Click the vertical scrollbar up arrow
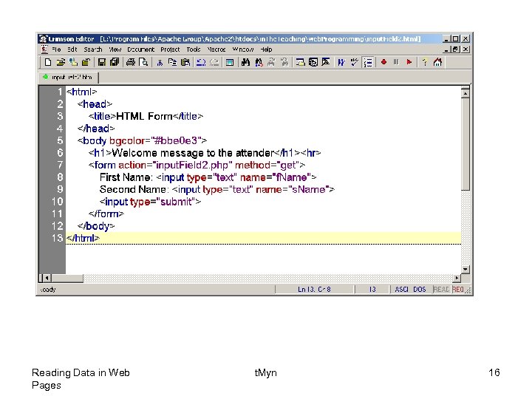Viewport: 532px width, 399px height. 465,93
